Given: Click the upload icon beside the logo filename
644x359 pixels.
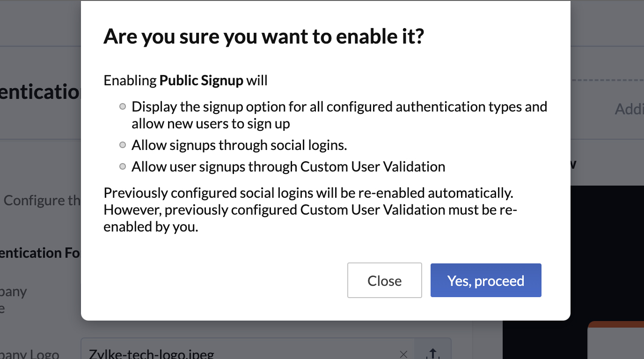Looking at the screenshot, I should tap(433, 354).
